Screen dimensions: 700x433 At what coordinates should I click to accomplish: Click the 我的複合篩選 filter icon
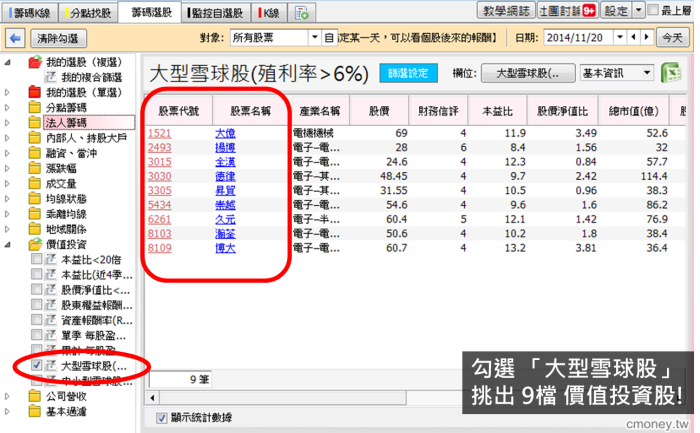tap(50, 77)
